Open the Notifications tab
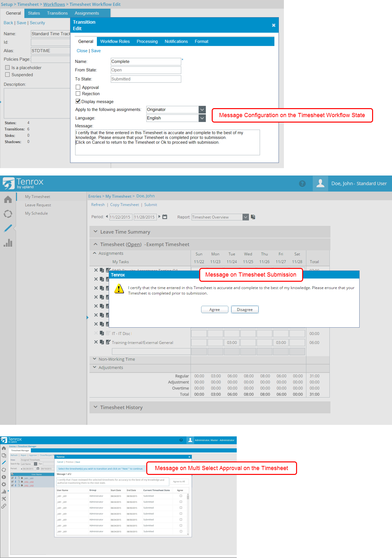The width and height of the screenshot is (392, 558). tap(176, 41)
